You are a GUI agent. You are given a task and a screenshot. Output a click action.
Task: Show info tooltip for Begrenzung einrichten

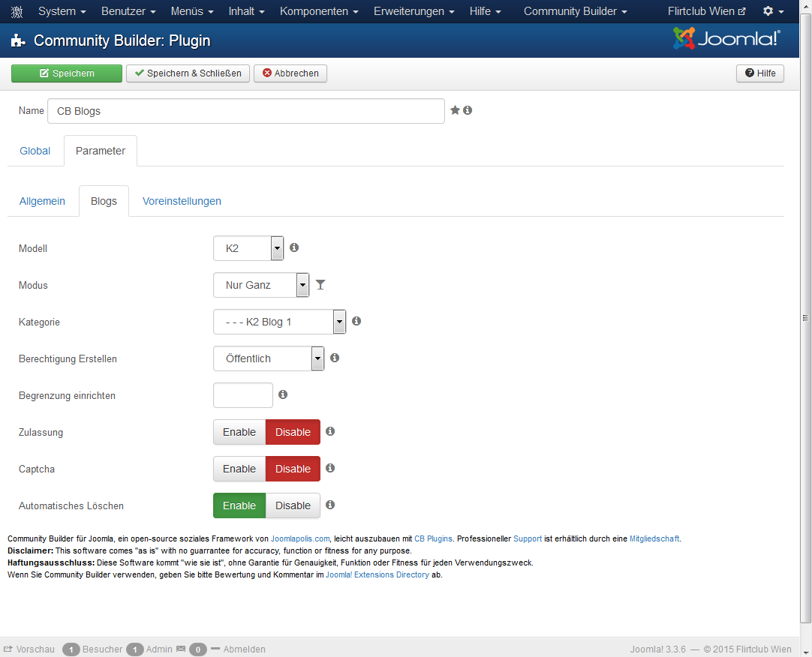coord(283,394)
